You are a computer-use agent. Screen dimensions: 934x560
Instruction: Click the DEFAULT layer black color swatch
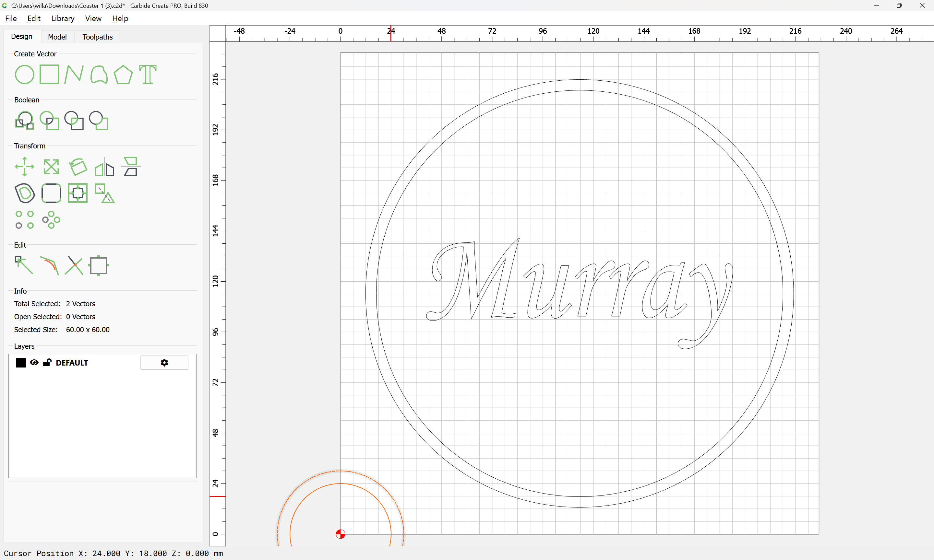point(21,363)
